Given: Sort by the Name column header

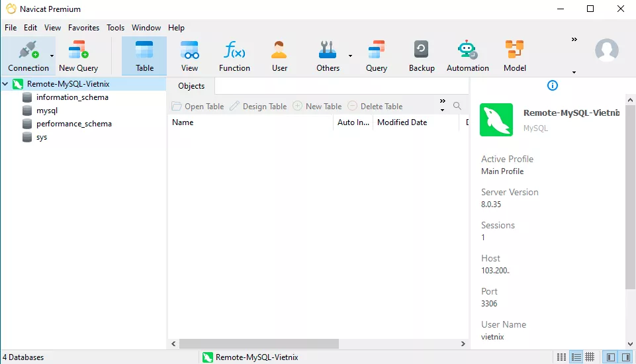Looking at the screenshot, I should coord(250,122).
